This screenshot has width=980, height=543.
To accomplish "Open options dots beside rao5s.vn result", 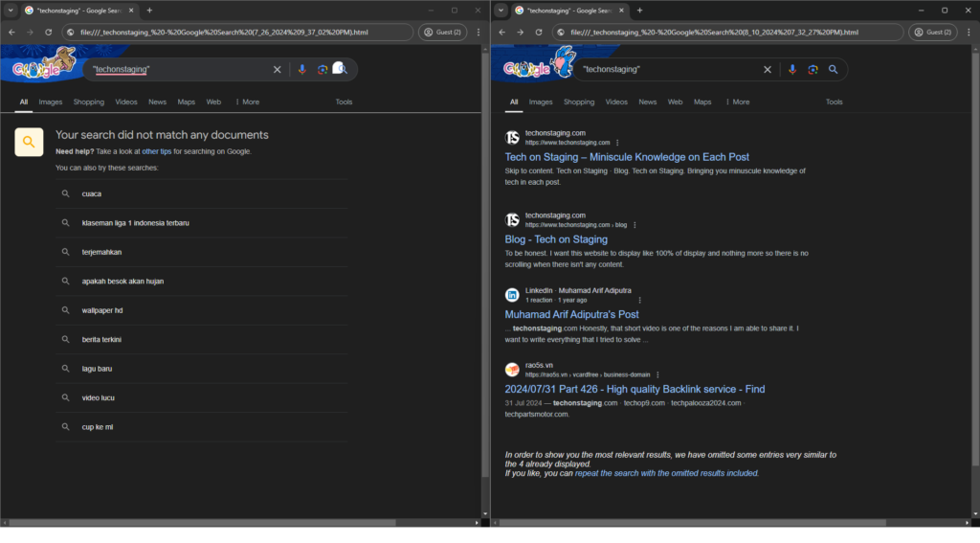I will (x=657, y=374).
